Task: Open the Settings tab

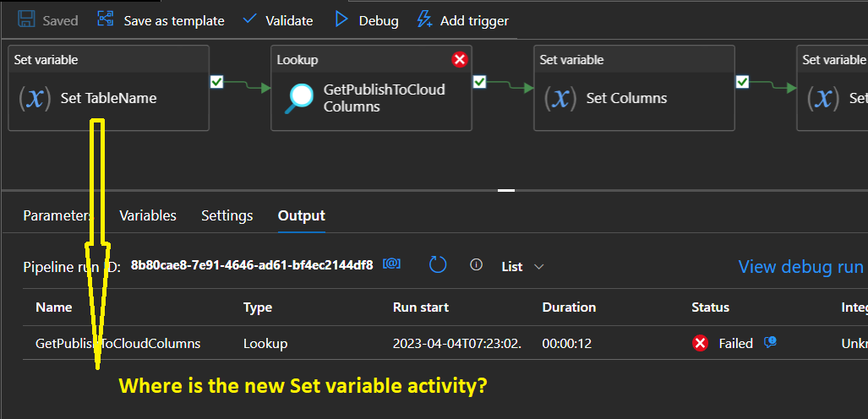Action: [x=227, y=216]
